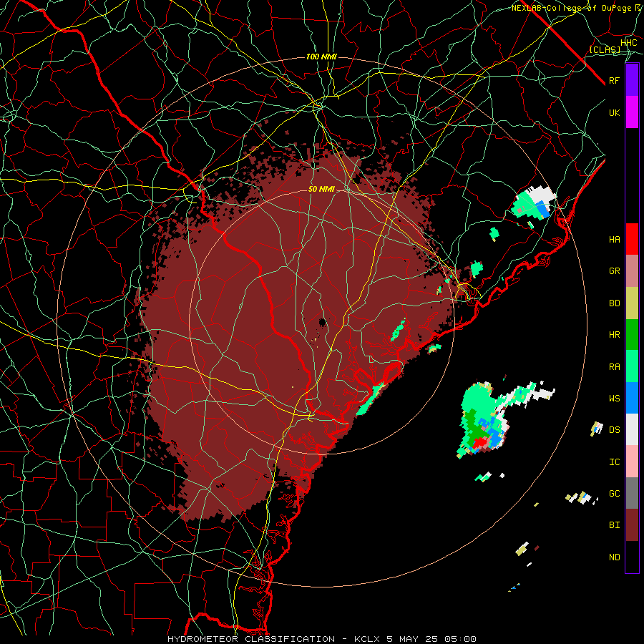Click the "RF" legend label
644x644 pixels.
tap(614, 80)
